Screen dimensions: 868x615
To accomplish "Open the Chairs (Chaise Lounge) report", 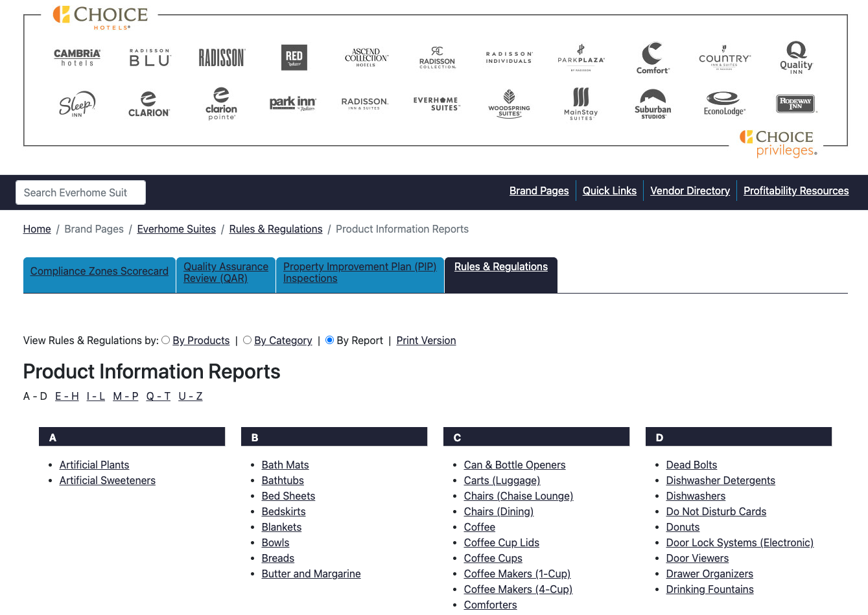I will click(x=519, y=496).
